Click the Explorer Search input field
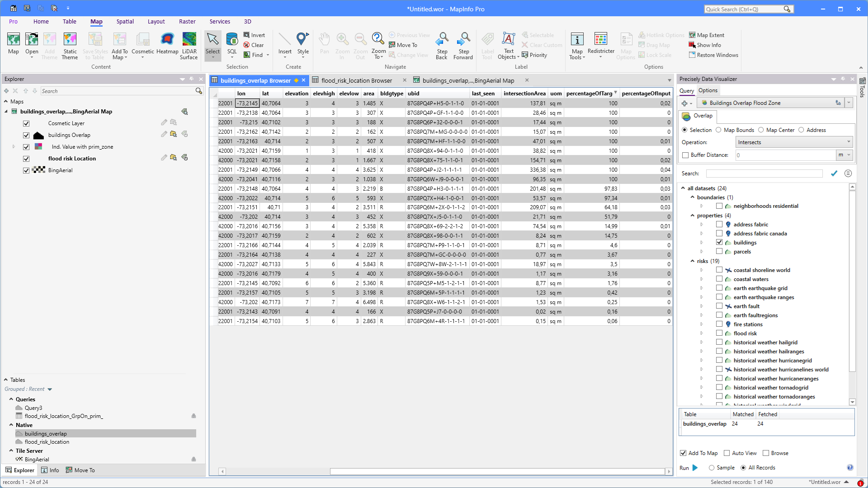The width and height of the screenshot is (868, 488). [118, 91]
